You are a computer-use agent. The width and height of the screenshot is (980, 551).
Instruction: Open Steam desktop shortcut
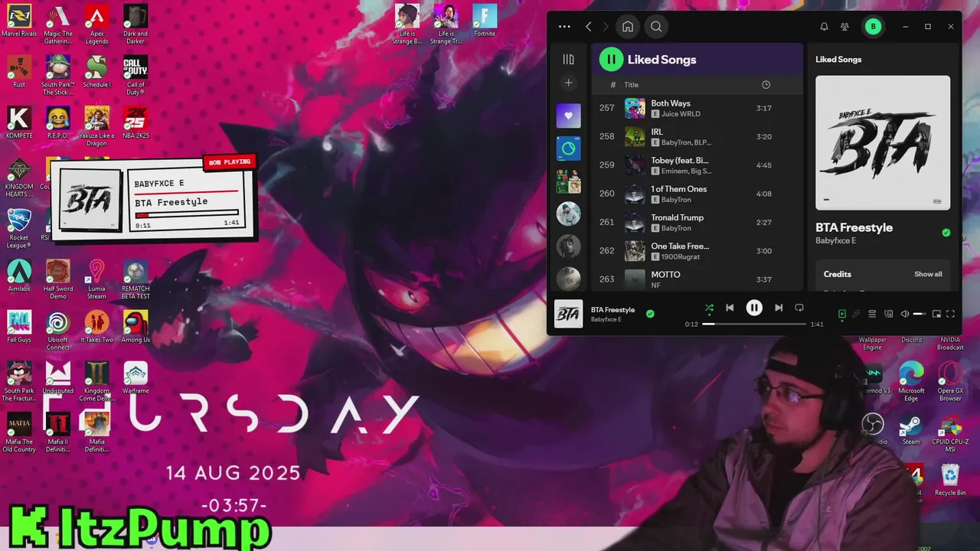tap(911, 430)
